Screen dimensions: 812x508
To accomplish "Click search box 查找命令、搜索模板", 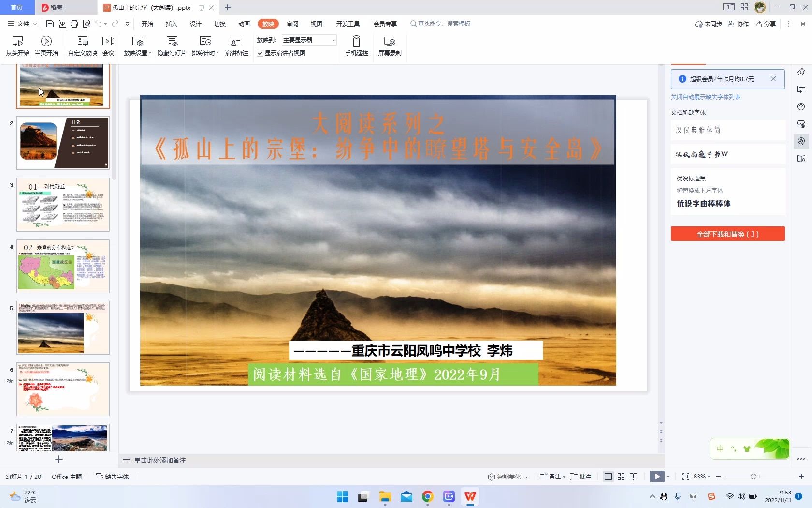I will (440, 24).
